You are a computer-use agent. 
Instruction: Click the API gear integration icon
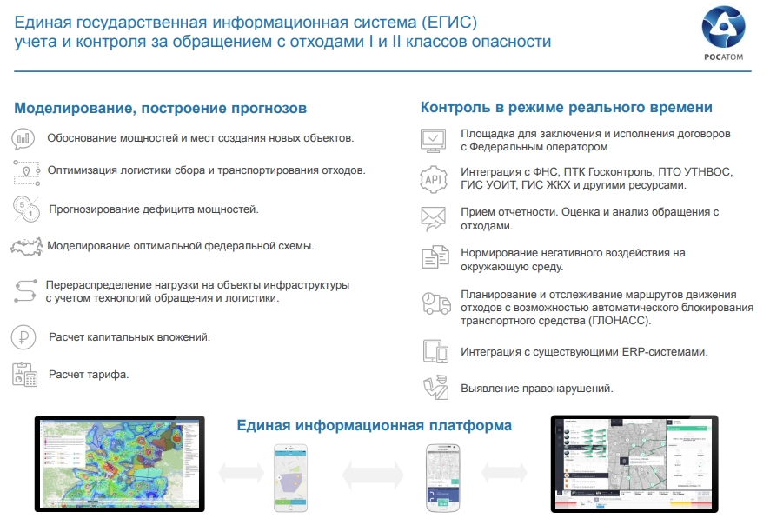[433, 179]
